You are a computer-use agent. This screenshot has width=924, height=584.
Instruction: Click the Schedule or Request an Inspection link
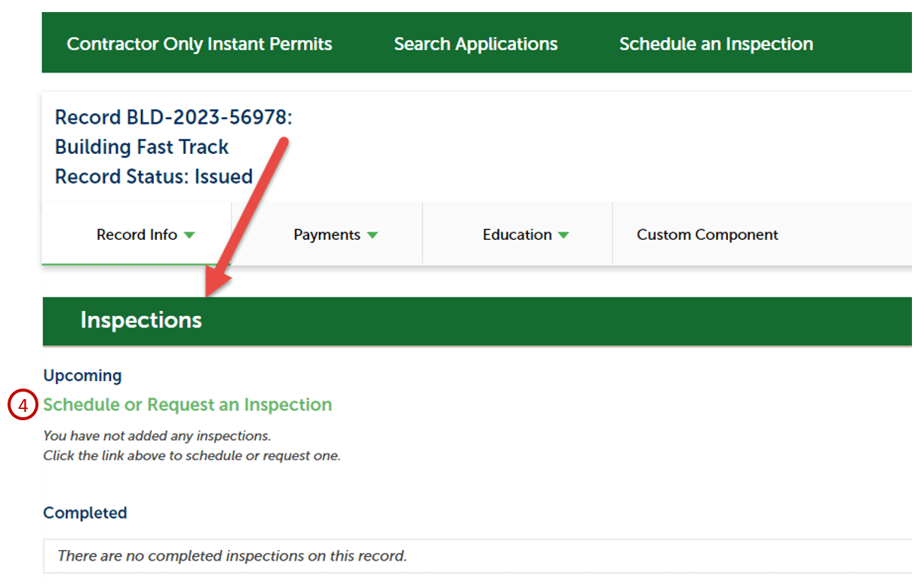(x=187, y=404)
